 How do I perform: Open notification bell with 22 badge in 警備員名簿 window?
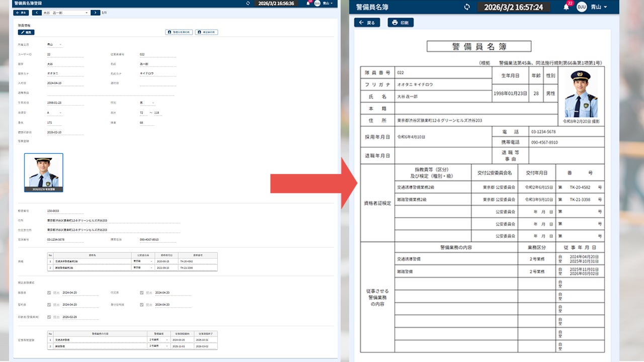[x=567, y=7]
